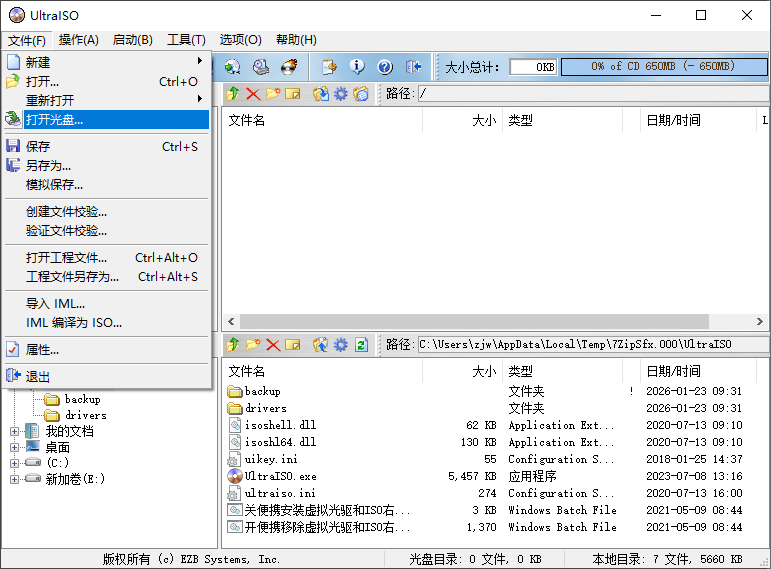Click the exit door toolbar icon
771x569 pixels.
pyautogui.click(x=414, y=66)
